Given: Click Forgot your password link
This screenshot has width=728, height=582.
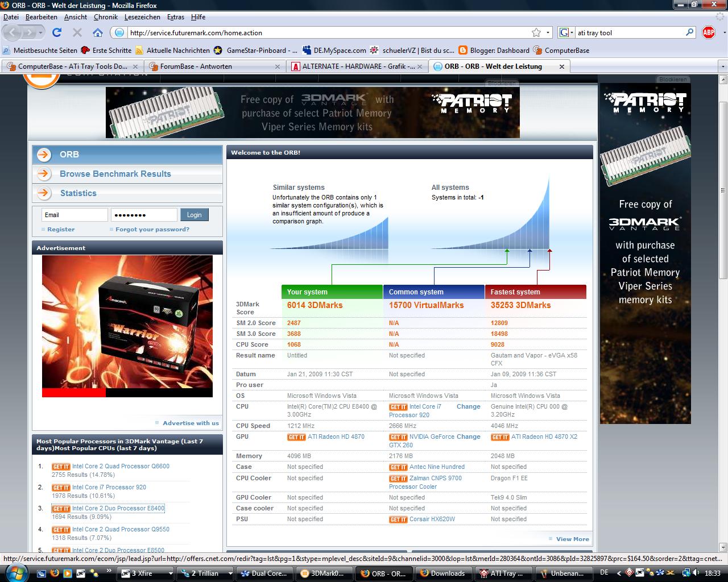Looking at the screenshot, I should click(152, 229).
